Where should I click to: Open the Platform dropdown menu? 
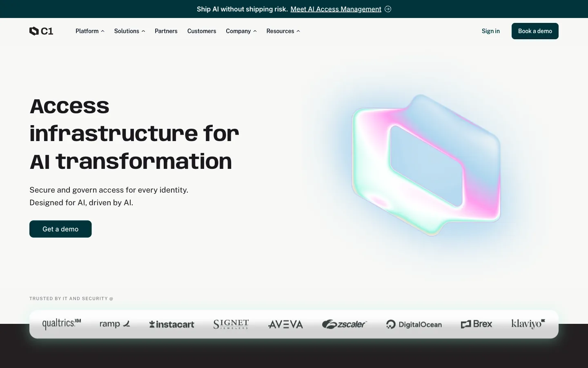(x=90, y=31)
